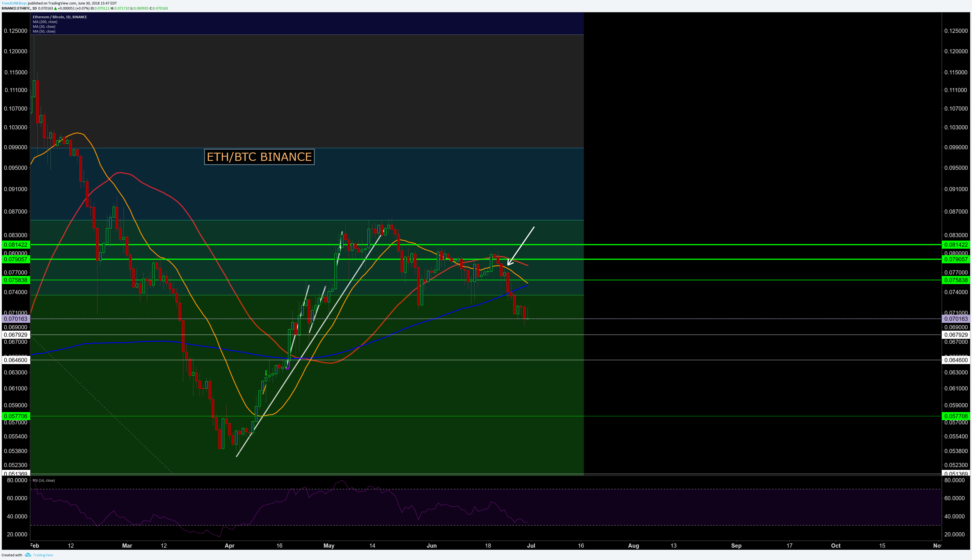Image resolution: width=972 pixels, height=560 pixels.
Task: Click the C:0.070163 close value
Action: coord(159,8)
